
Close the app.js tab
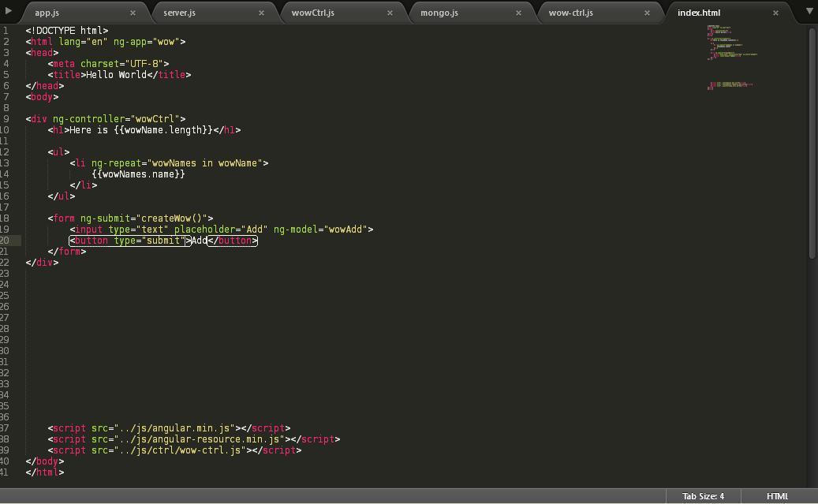(133, 13)
